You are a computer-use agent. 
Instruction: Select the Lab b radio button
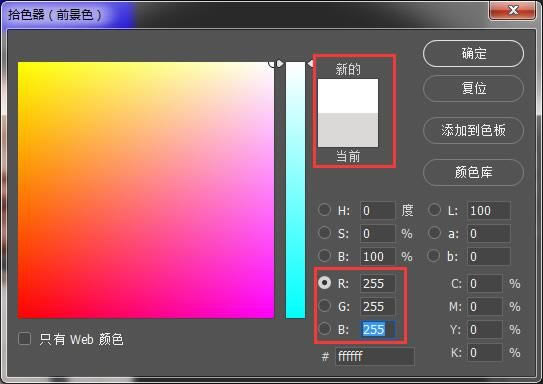tap(434, 256)
